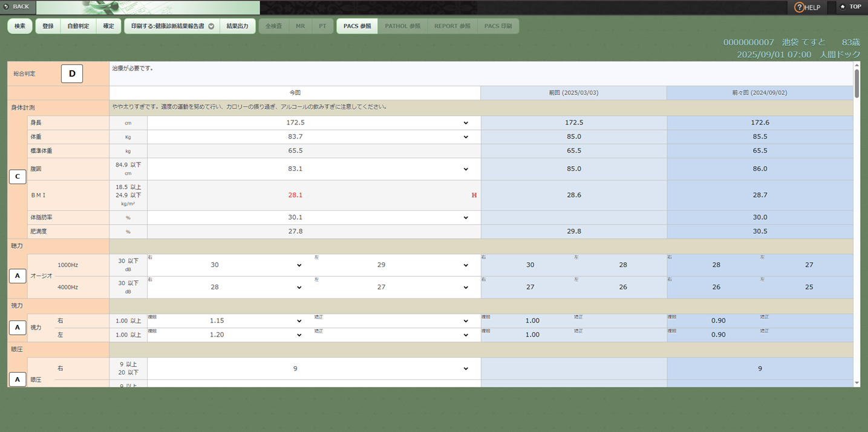Open the 身長 value dropdown
The image size is (868, 432).
pyautogui.click(x=465, y=123)
